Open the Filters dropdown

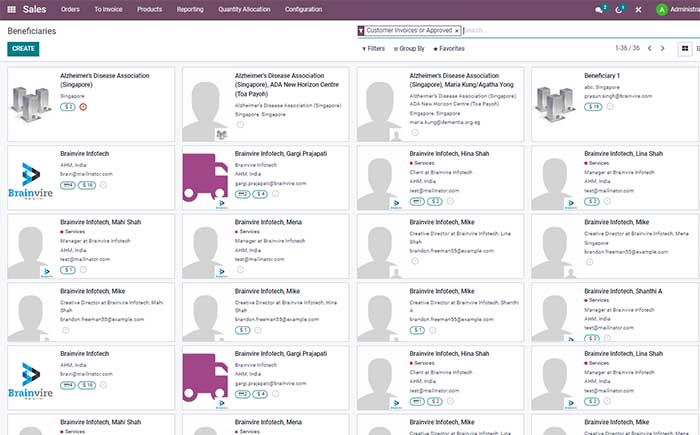(373, 48)
